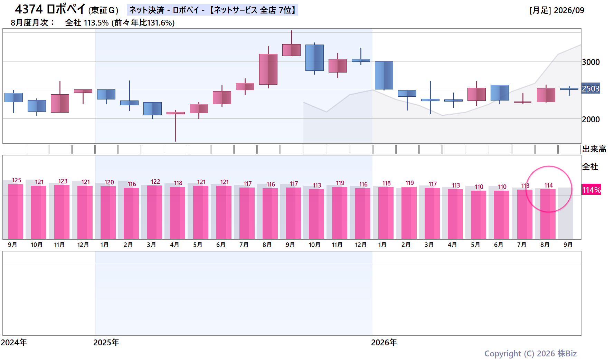Click the "5月" axis label for 2025
The height and width of the screenshot is (364, 615).
tap(198, 245)
